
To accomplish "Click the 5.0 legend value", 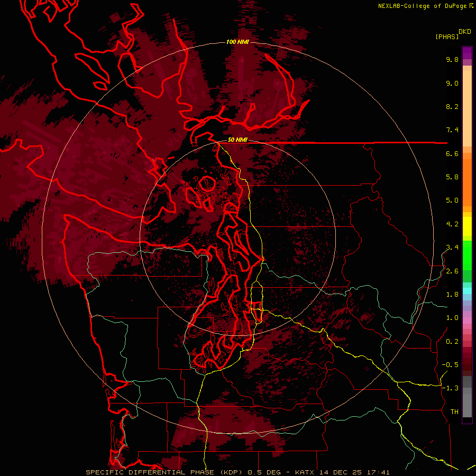I will [x=452, y=200].
